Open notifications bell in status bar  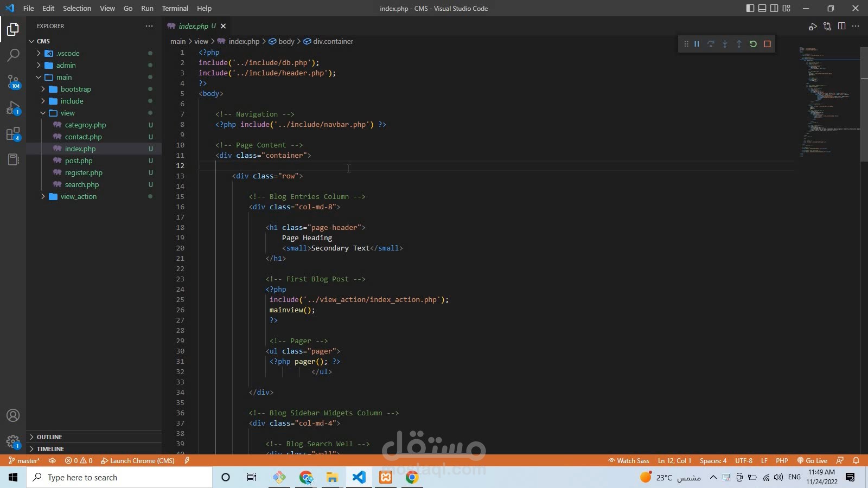tap(856, 461)
